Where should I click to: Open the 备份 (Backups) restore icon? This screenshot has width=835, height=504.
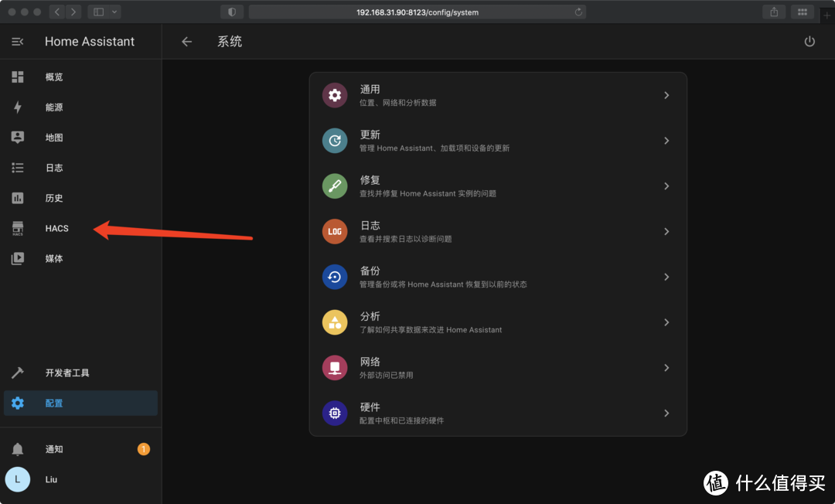click(334, 277)
